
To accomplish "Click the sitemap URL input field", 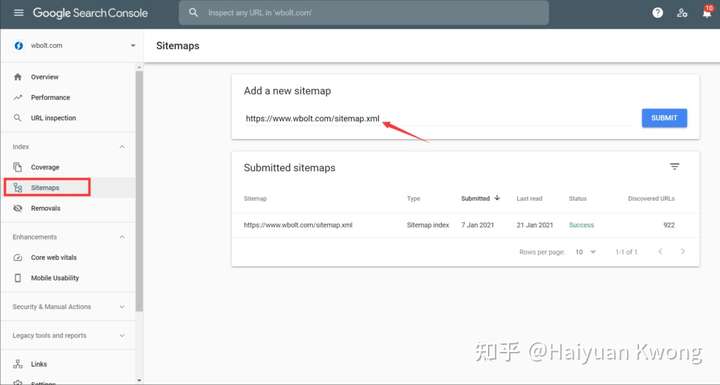I will tap(439, 119).
